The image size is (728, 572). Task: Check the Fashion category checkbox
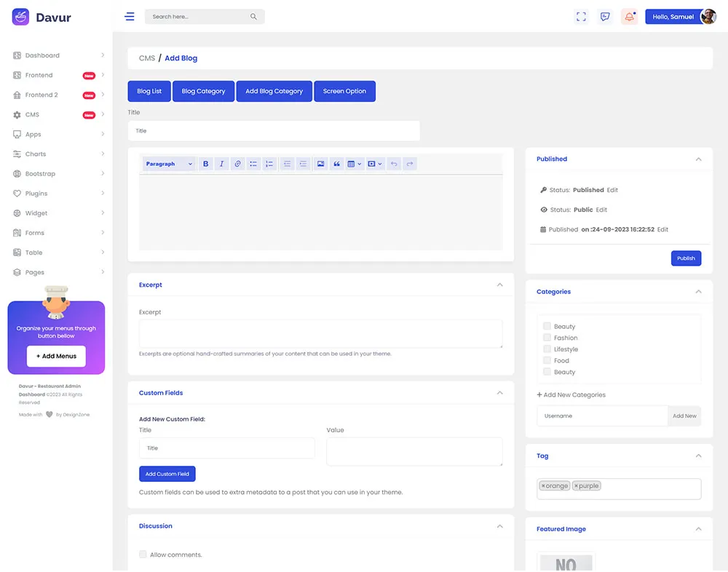click(x=547, y=338)
